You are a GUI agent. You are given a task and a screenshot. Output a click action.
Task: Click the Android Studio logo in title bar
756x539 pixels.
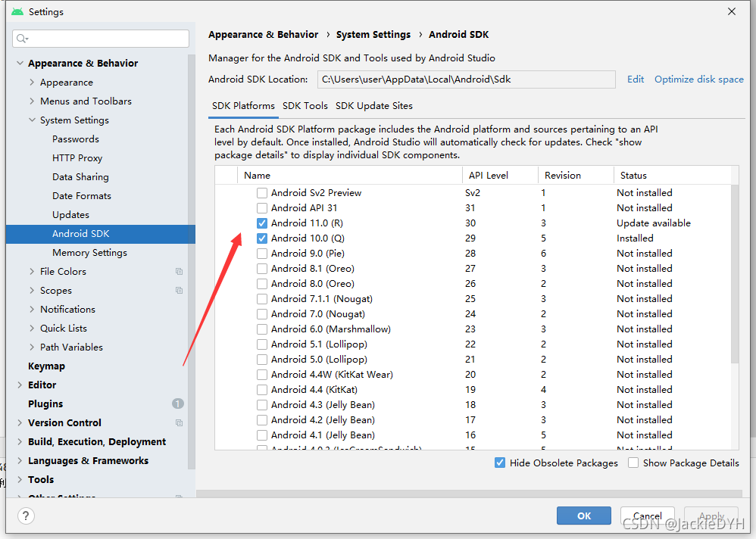pos(17,11)
